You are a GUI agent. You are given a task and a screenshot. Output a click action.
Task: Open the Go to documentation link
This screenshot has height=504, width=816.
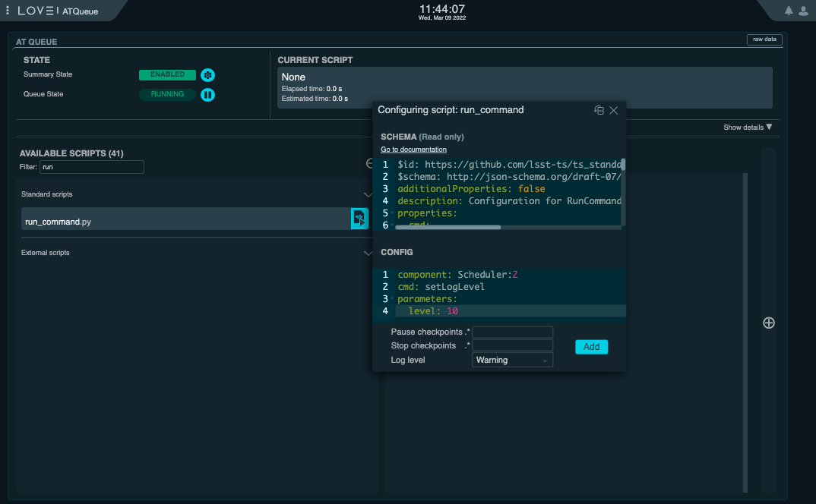413,149
